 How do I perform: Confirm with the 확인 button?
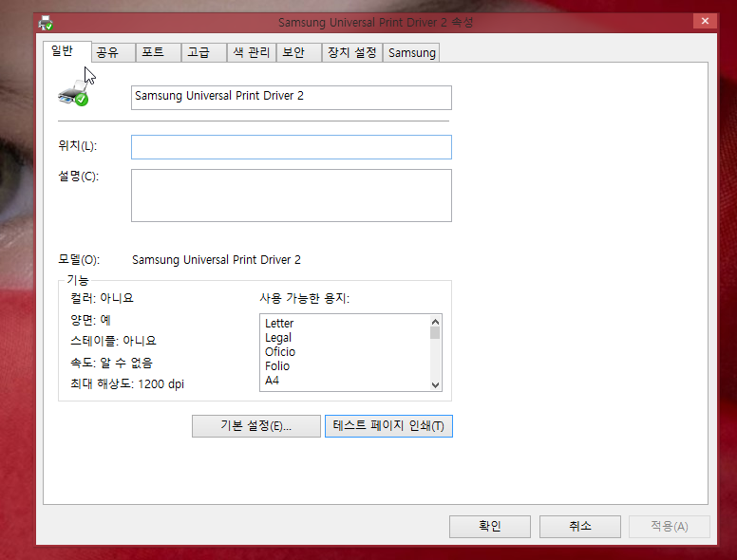(x=490, y=526)
